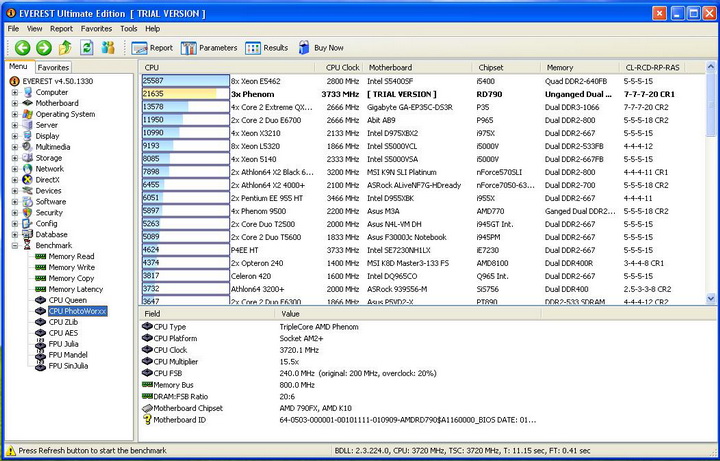Select the Security shield icon
Image resolution: width=720 pixels, height=461 pixels.
coord(28,213)
